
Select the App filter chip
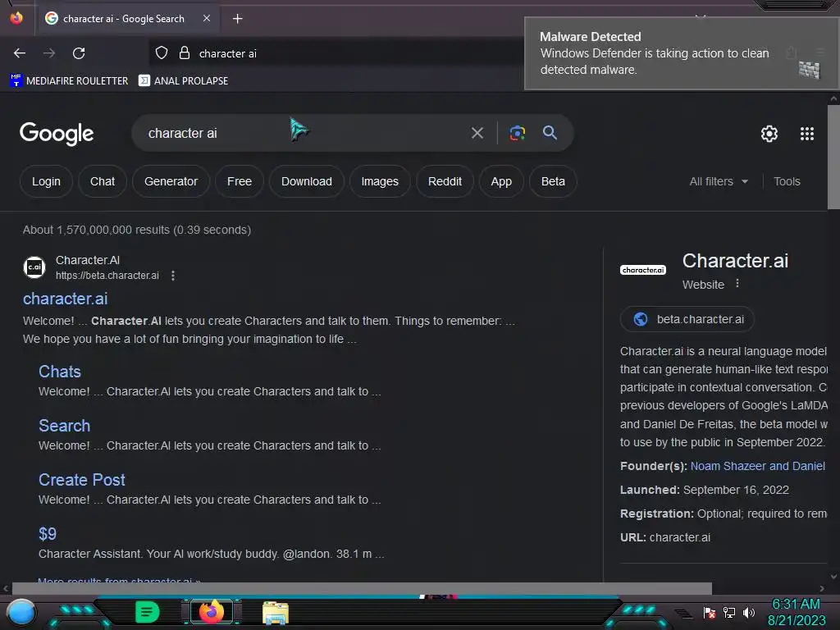[501, 181]
